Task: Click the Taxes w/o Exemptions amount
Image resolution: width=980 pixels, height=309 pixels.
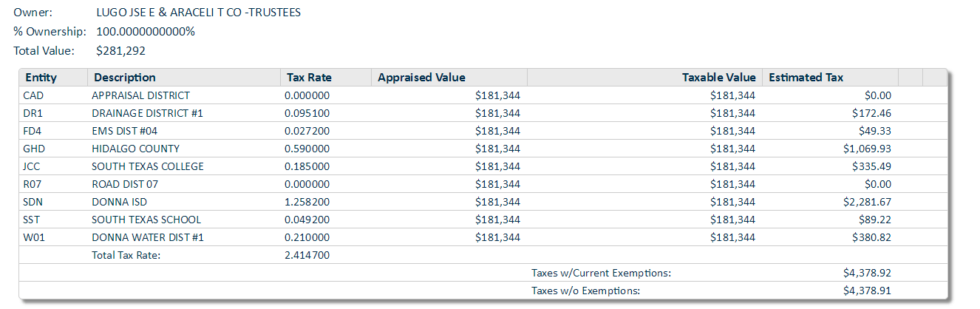Action: [x=867, y=291]
